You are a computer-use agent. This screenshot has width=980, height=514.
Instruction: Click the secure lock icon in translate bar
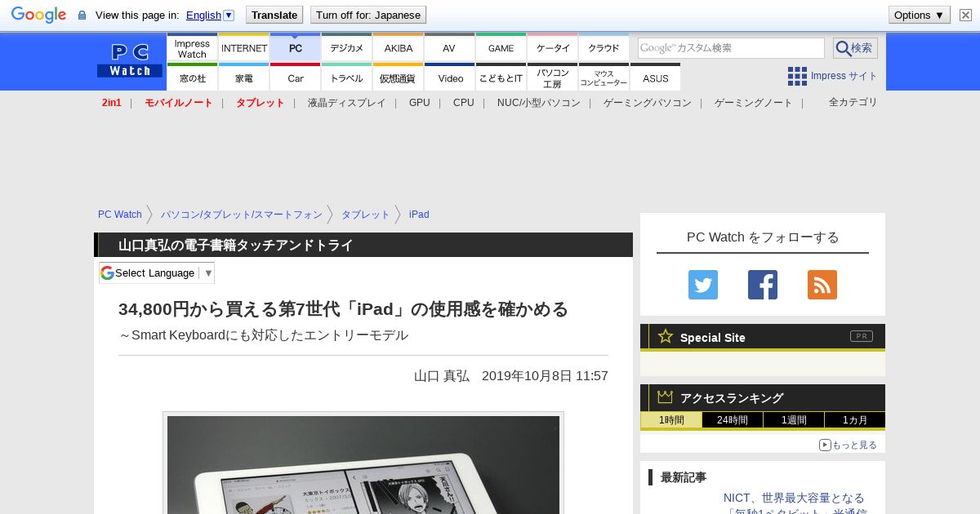tap(82, 16)
